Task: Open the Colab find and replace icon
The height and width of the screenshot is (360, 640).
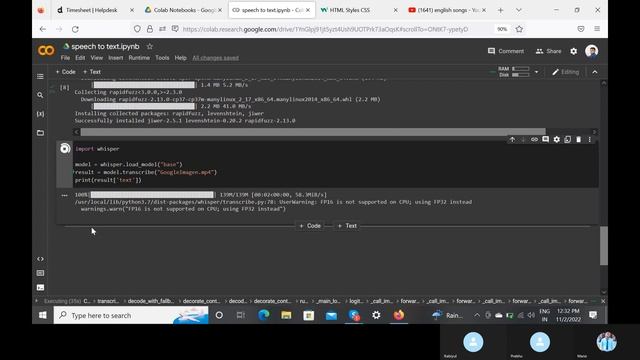Action: click(x=40, y=95)
